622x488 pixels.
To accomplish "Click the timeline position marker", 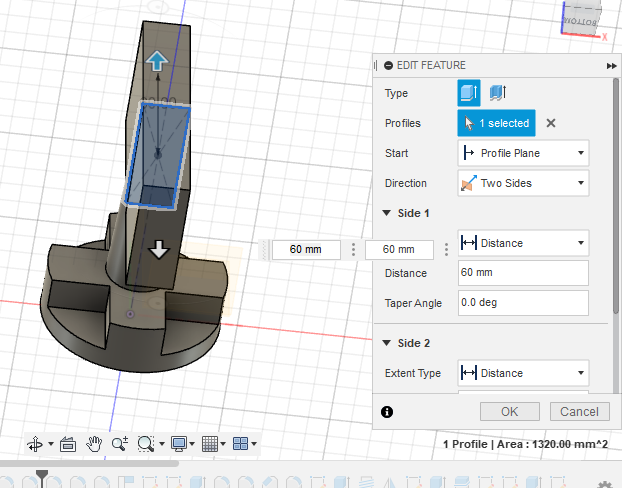I will point(42,477).
